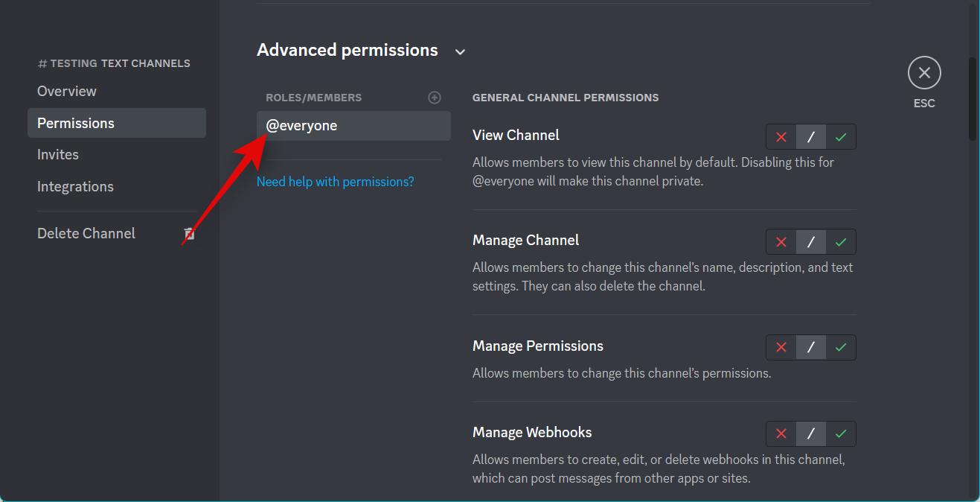Deny the View Channel permission
The width and height of the screenshot is (980, 502).
(x=781, y=137)
